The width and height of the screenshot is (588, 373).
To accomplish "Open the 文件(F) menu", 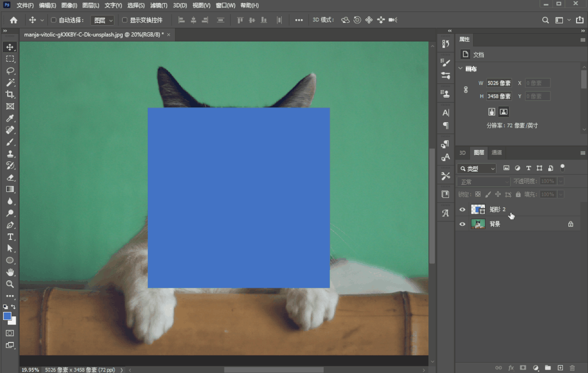I will (x=25, y=5).
